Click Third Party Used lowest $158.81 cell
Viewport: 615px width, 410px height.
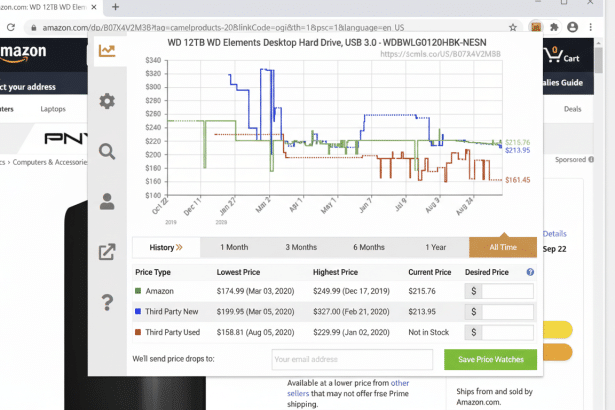(255, 332)
